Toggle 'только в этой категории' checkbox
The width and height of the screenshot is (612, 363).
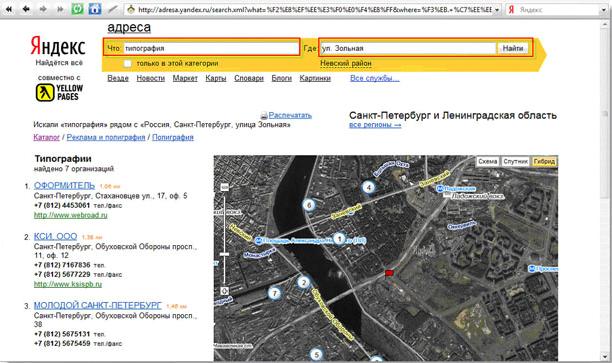coord(127,63)
